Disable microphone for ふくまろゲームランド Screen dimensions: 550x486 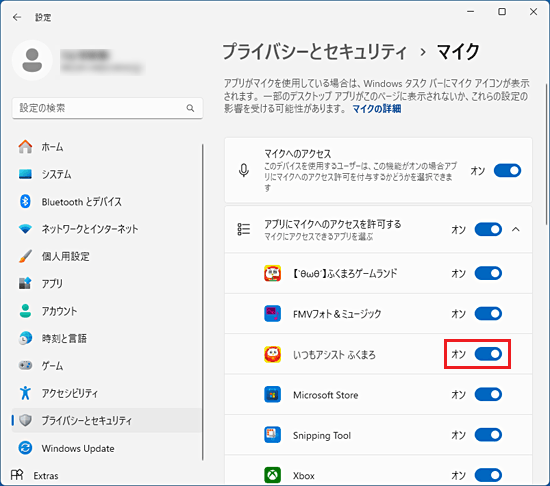488,273
